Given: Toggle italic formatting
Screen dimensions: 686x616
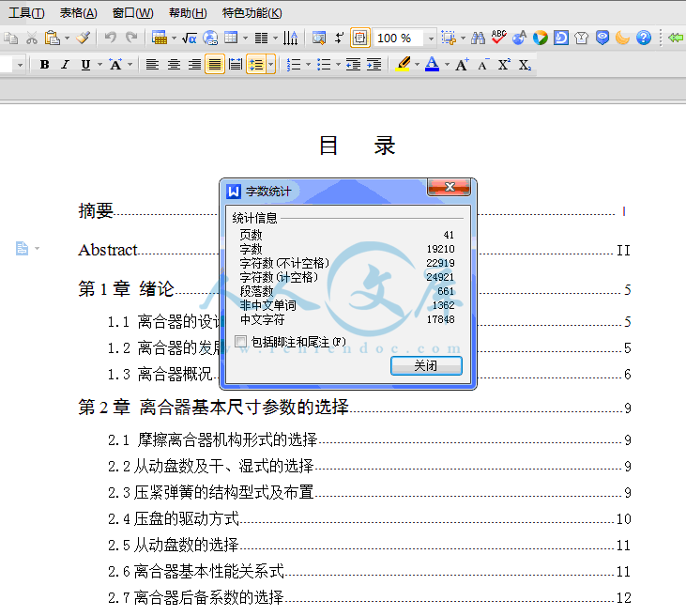Looking at the screenshot, I should tap(65, 65).
